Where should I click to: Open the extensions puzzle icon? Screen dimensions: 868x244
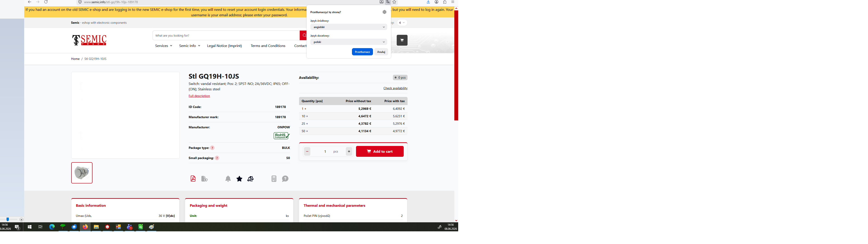click(x=445, y=2)
